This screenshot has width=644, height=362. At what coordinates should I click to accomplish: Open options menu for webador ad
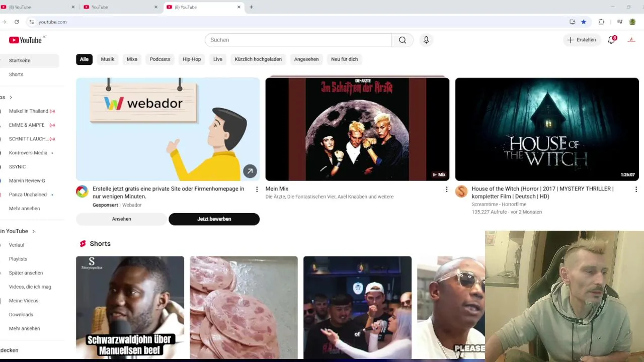(257, 190)
